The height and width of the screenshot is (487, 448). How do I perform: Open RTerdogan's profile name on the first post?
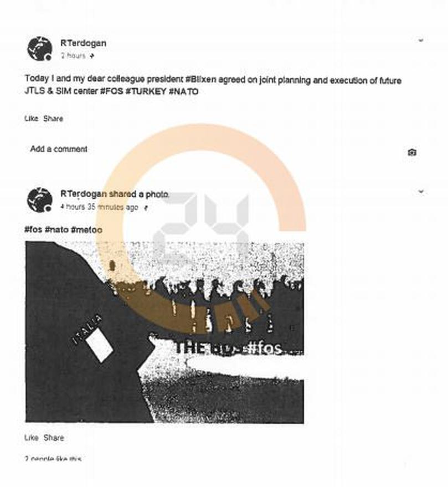(83, 43)
